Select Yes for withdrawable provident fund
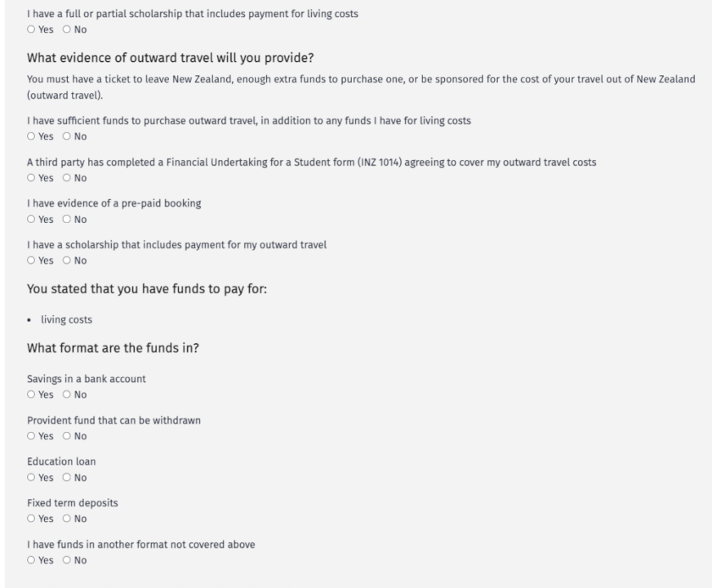 (x=32, y=437)
